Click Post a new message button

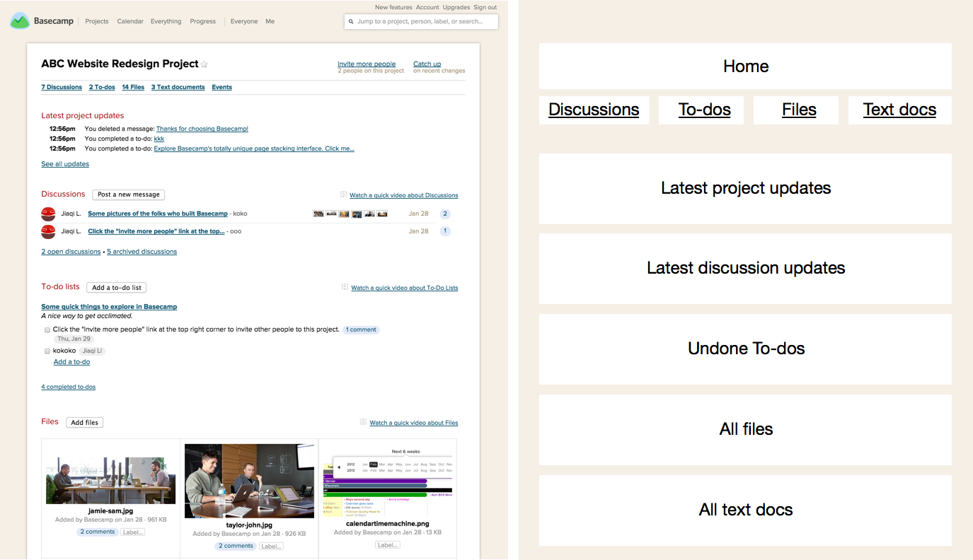(129, 194)
